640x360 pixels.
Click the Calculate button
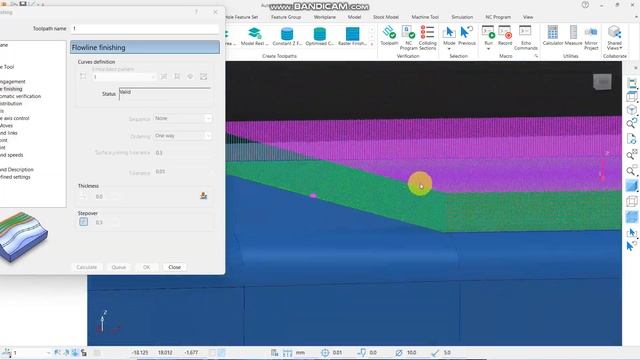(x=87, y=267)
